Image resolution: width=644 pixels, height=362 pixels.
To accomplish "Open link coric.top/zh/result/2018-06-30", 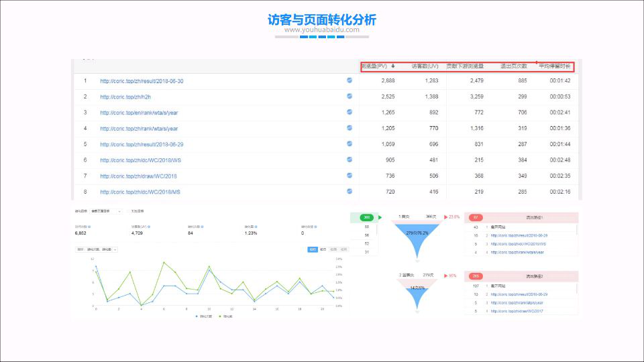I will pyautogui.click(x=142, y=81).
